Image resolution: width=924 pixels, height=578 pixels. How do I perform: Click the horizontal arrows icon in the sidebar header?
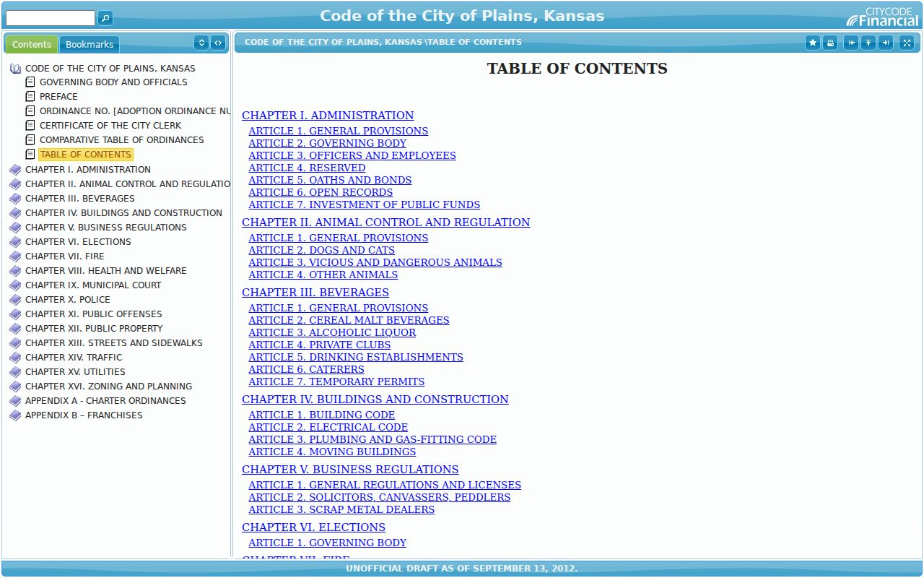pos(218,43)
